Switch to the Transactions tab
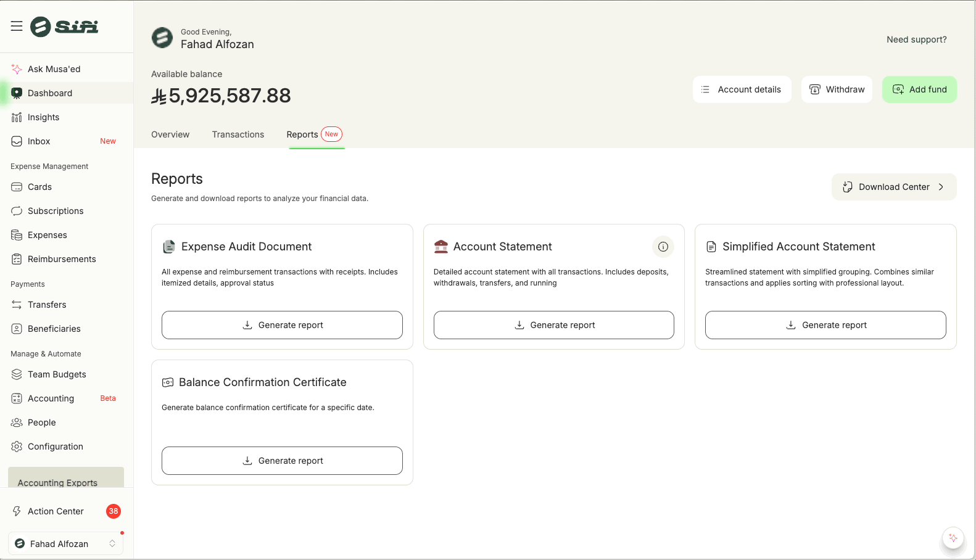 click(x=238, y=134)
